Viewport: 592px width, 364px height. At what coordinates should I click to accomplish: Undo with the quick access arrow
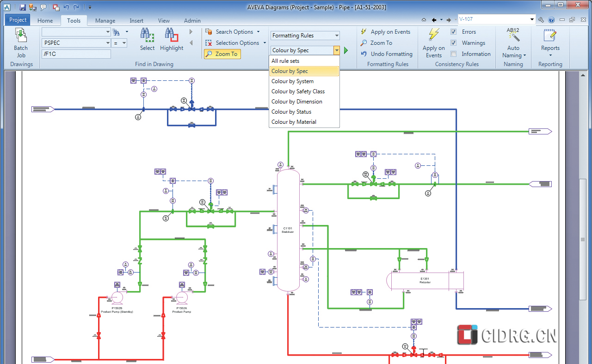pyautogui.click(x=66, y=7)
